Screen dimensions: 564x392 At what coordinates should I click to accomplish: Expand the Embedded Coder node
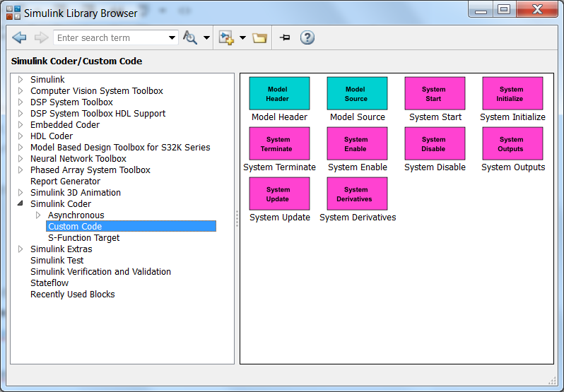click(20, 125)
